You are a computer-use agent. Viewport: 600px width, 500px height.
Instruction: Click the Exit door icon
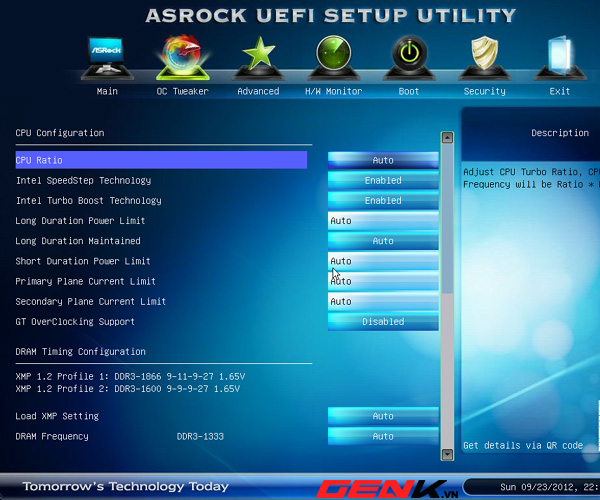click(x=560, y=58)
